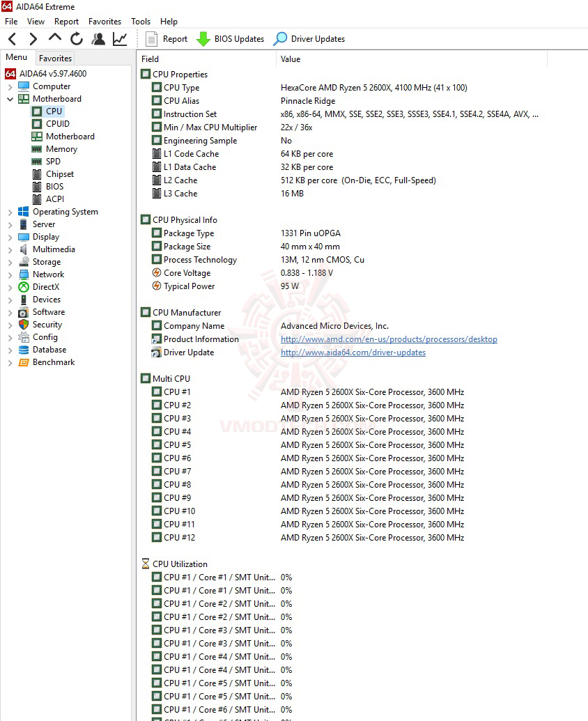Expand the Display tree node
This screenshot has height=721, width=588.
click(x=10, y=238)
